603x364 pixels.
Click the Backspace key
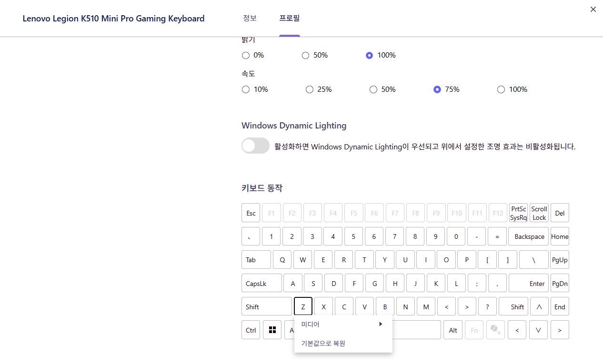[x=529, y=236]
